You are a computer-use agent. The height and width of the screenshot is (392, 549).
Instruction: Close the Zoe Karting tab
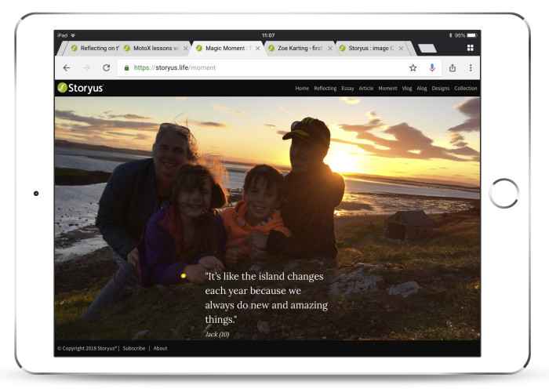pyautogui.click(x=330, y=49)
